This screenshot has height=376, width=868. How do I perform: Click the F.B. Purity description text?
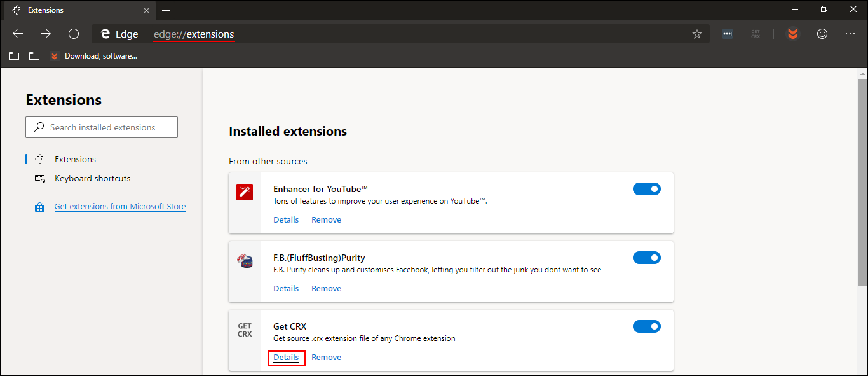pos(437,270)
